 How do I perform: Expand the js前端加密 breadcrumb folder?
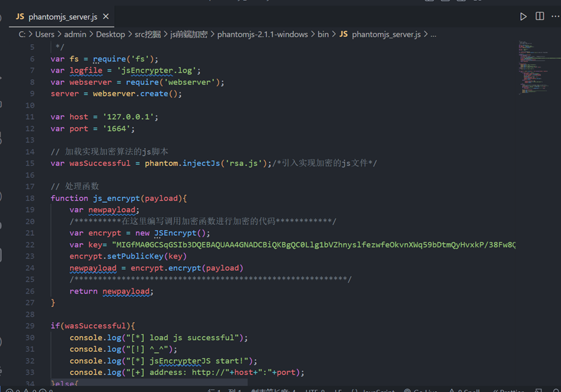tap(189, 34)
